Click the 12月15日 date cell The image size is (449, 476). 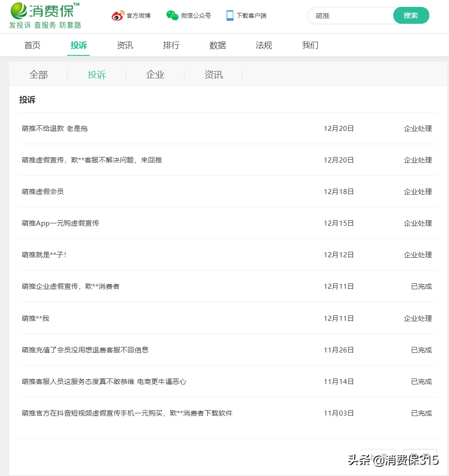pos(339,223)
